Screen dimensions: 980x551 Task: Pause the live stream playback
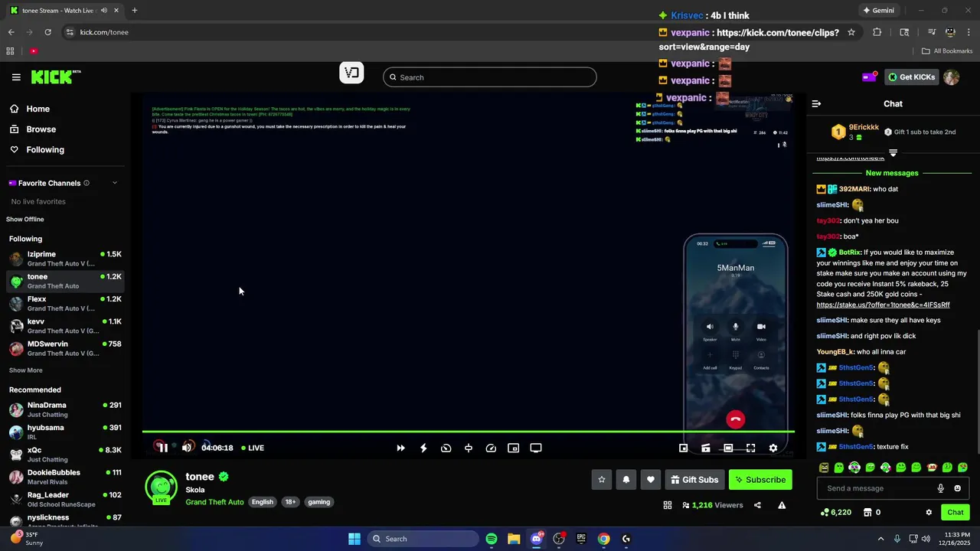pyautogui.click(x=163, y=448)
